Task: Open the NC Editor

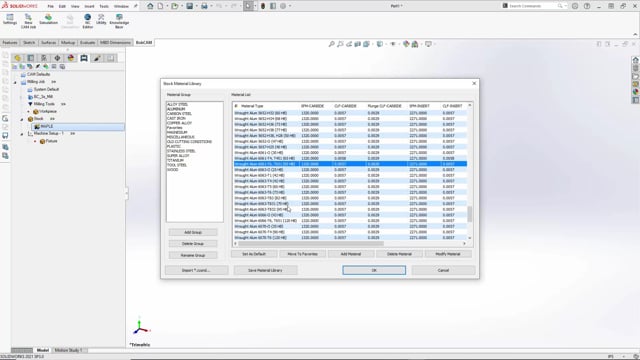Action: pos(87,21)
